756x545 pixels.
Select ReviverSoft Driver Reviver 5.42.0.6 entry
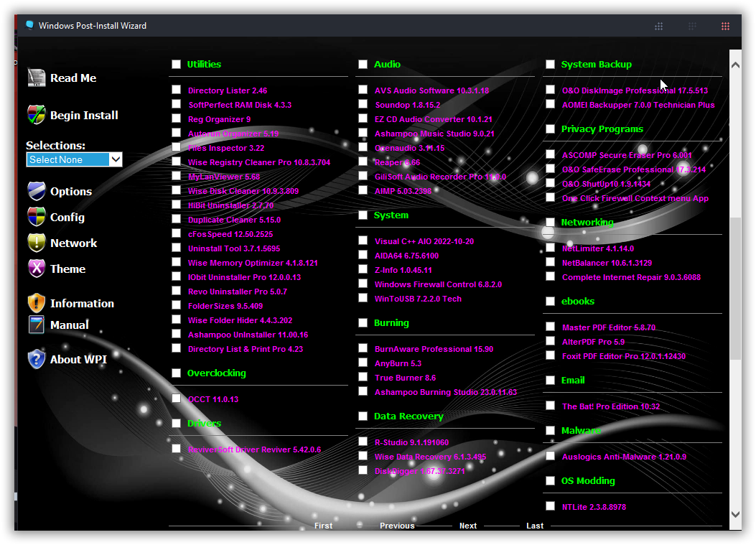[255, 450]
